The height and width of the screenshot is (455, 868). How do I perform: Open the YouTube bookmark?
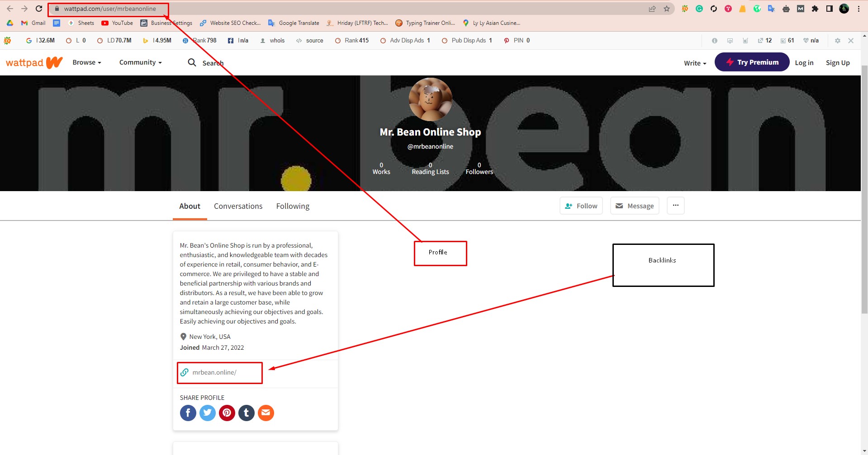point(117,23)
